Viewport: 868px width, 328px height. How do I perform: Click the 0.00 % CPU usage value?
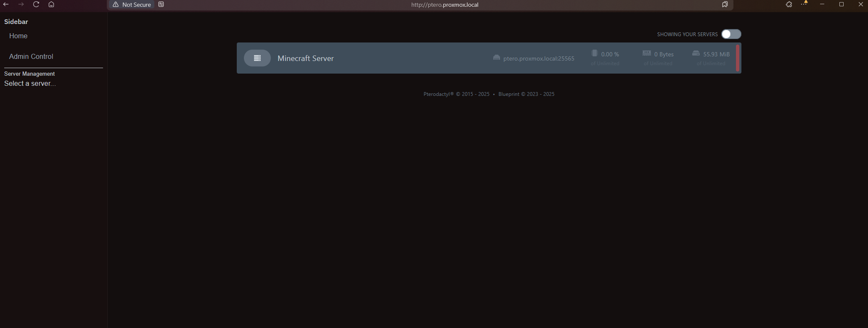[610, 54]
